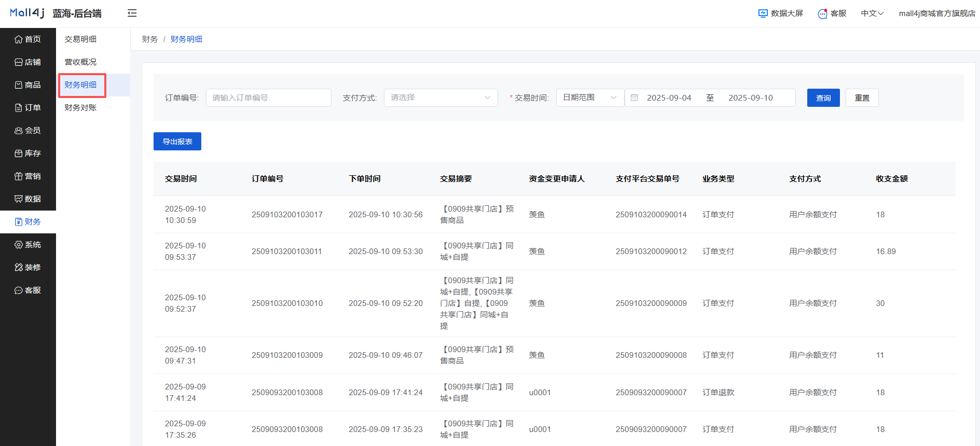
Task: Click the amount 30 cell
Action: coord(880,303)
